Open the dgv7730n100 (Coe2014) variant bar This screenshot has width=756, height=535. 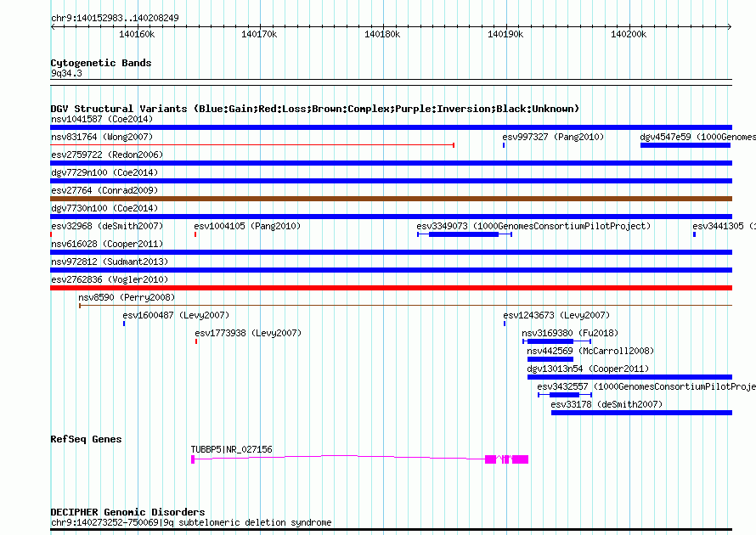pyautogui.click(x=391, y=217)
